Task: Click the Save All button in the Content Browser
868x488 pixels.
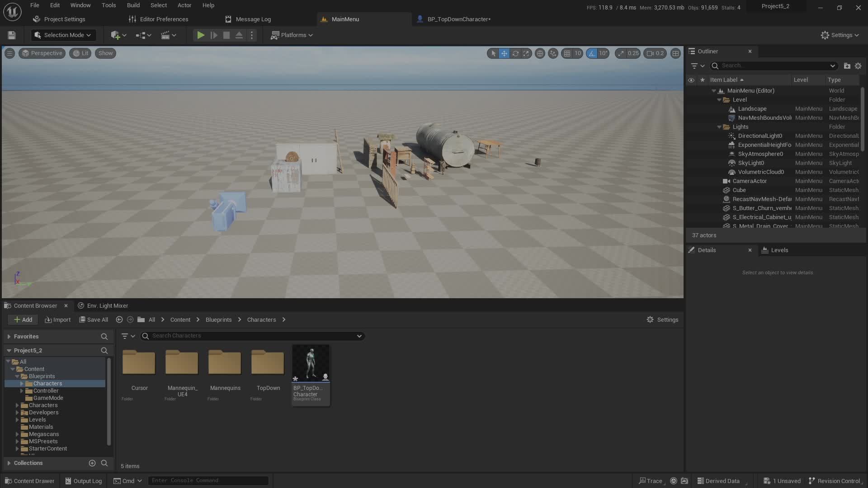Action: pyautogui.click(x=94, y=319)
